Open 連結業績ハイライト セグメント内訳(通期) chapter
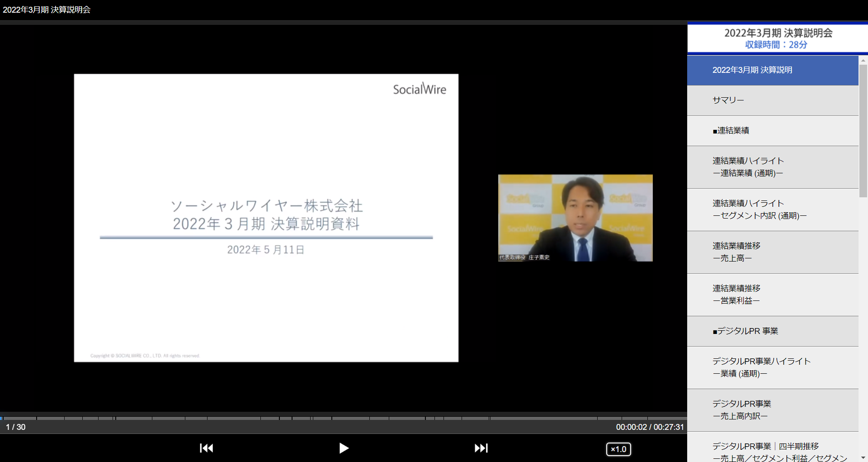 pos(773,210)
